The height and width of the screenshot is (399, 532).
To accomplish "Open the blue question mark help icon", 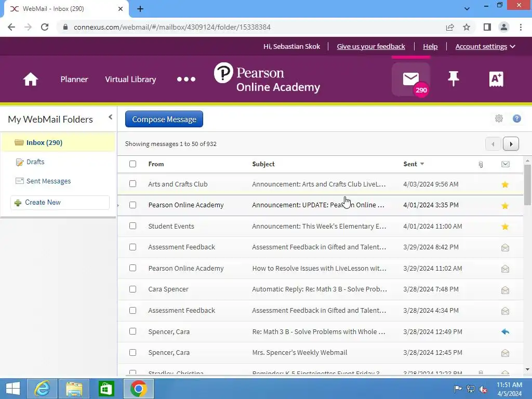I will (x=517, y=118).
